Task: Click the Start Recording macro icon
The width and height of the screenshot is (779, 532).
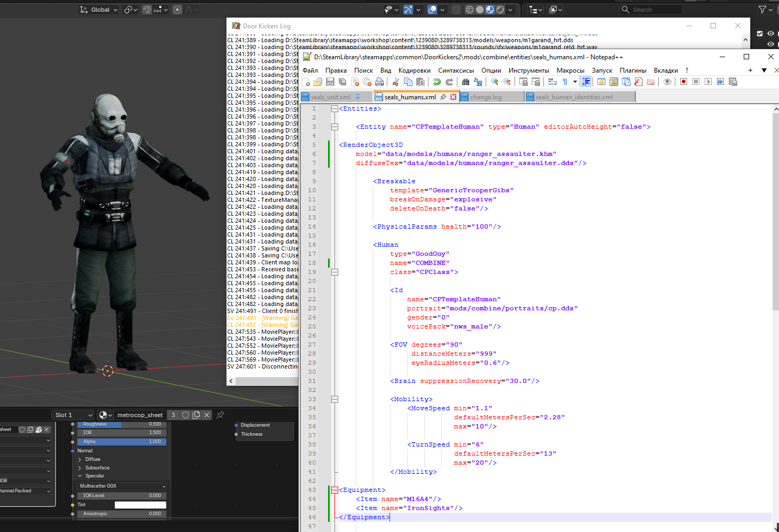Action: (683, 82)
